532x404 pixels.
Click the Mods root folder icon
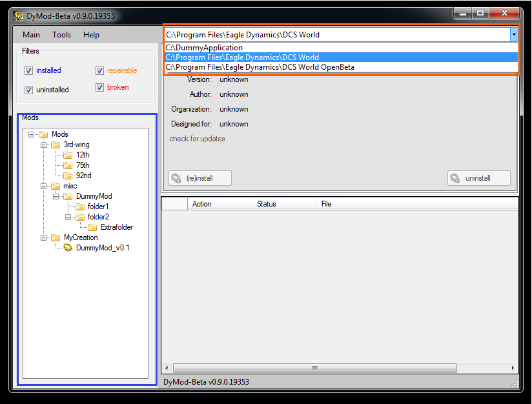(43, 134)
